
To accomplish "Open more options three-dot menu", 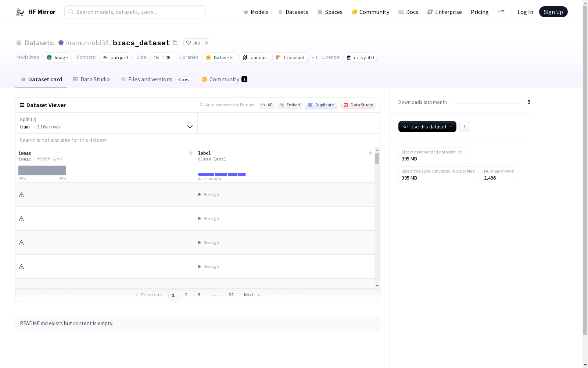I will click(465, 127).
